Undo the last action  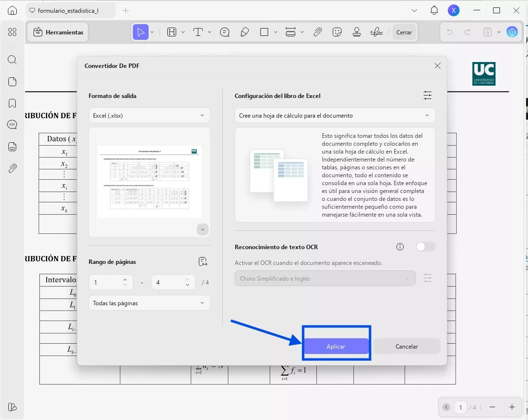(x=450, y=32)
